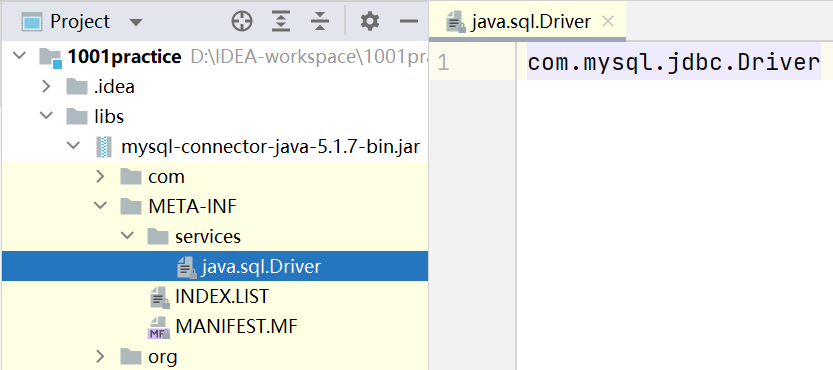The width and height of the screenshot is (833, 370).
Task: Collapse the 1001practice project root
Action: pos(19,56)
